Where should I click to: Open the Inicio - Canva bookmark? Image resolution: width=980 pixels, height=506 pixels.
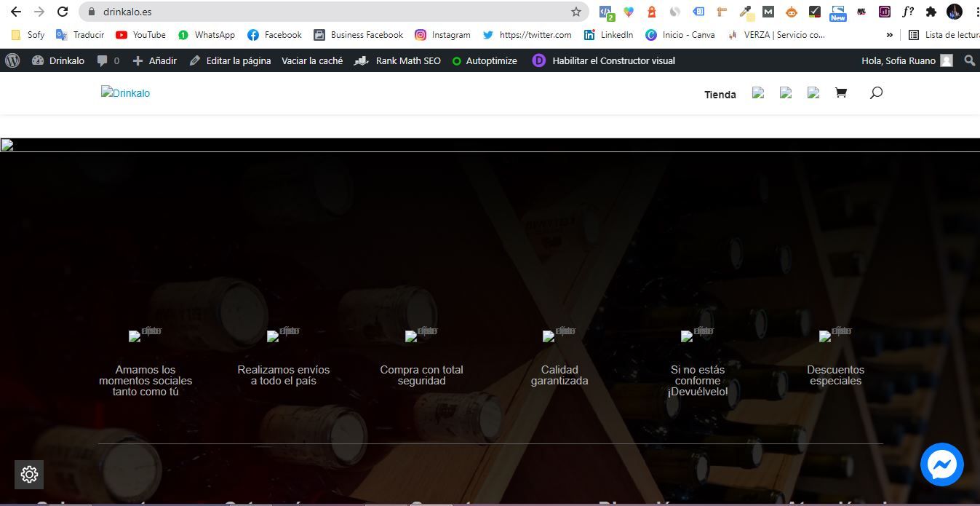[x=680, y=34]
